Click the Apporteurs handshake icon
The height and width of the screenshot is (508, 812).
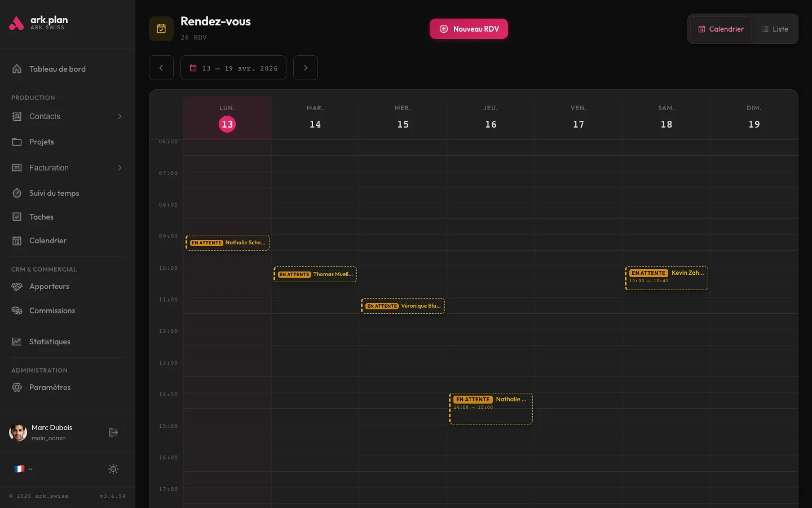pos(17,286)
